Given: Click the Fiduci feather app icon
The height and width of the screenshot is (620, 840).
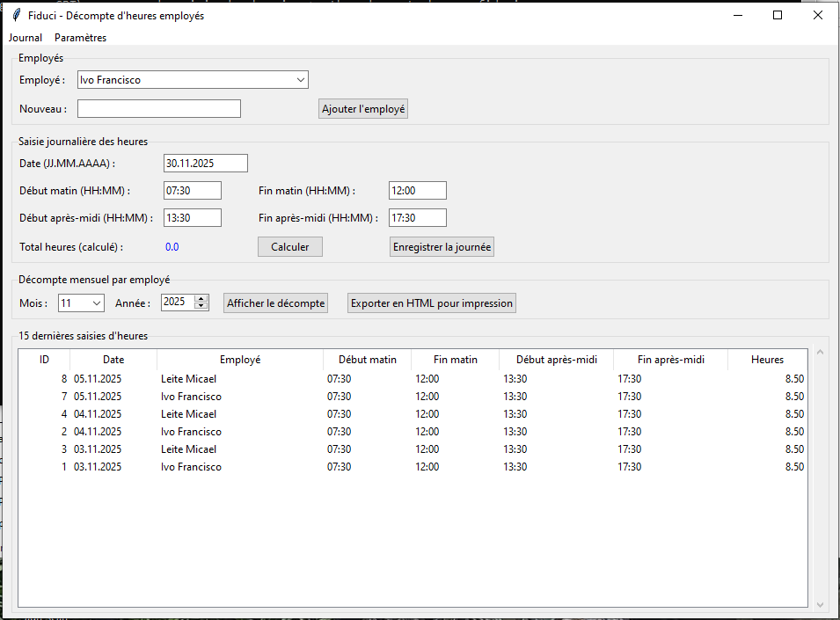Looking at the screenshot, I should pyautogui.click(x=16, y=15).
